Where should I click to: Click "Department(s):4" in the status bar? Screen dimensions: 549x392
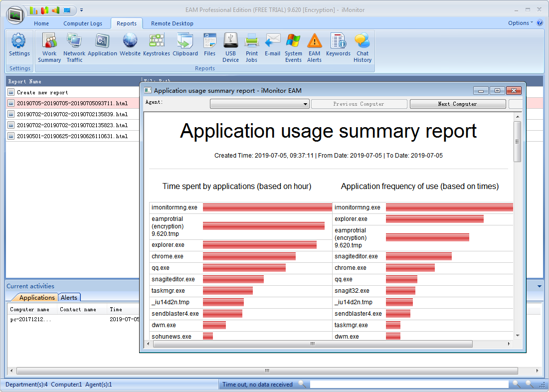(x=26, y=385)
